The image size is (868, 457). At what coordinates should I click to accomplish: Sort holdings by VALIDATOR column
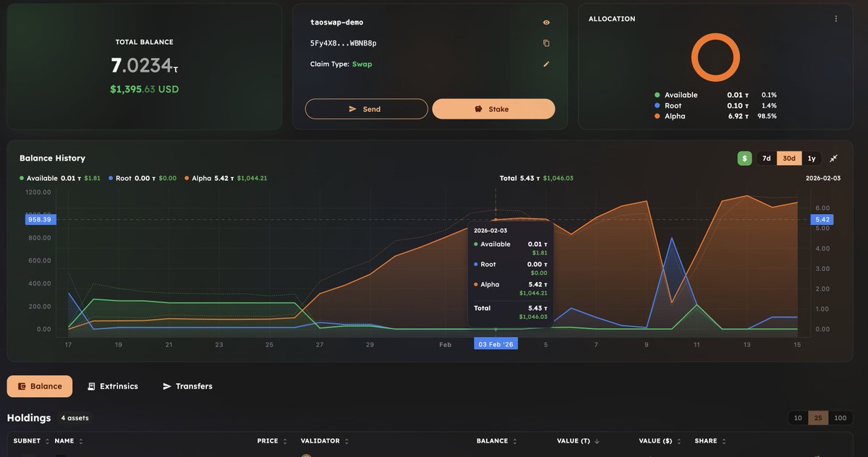(x=325, y=441)
